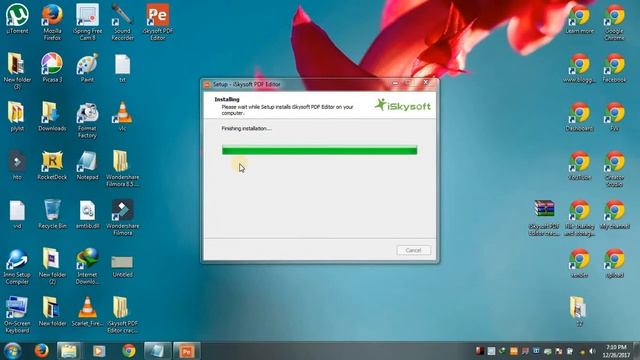Launch Mozilla Firefox from the desktop
This screenshot has height=360, width=640.
coord(52,22)
